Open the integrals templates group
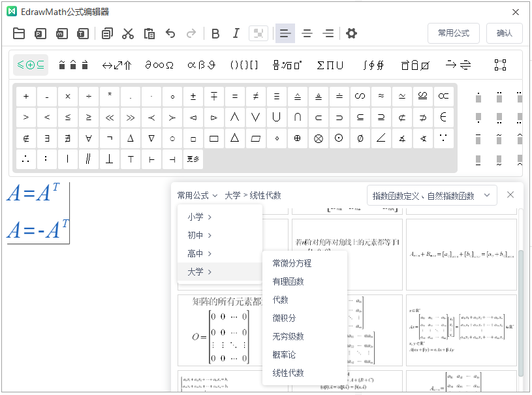Screen dimensions: 532x395 (373, 65)
